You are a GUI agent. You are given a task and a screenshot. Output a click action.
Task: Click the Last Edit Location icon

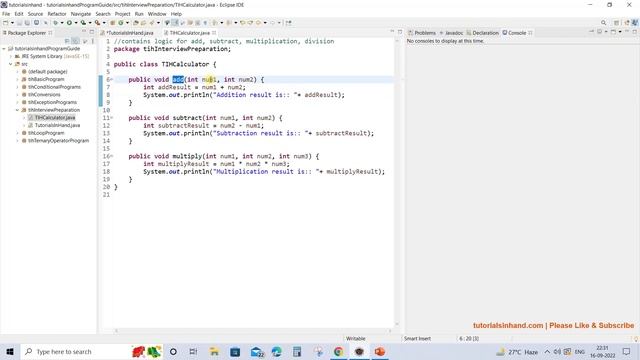[x=242, y=23]
